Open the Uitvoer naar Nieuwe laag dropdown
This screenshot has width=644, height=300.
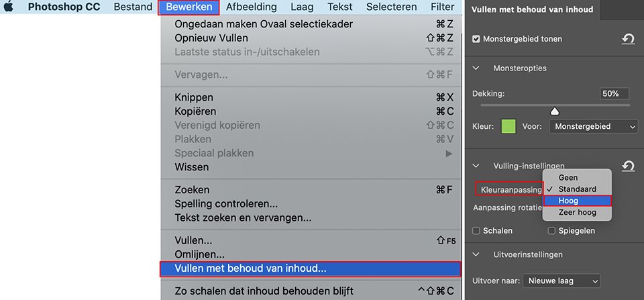click(x=561, y=281)
